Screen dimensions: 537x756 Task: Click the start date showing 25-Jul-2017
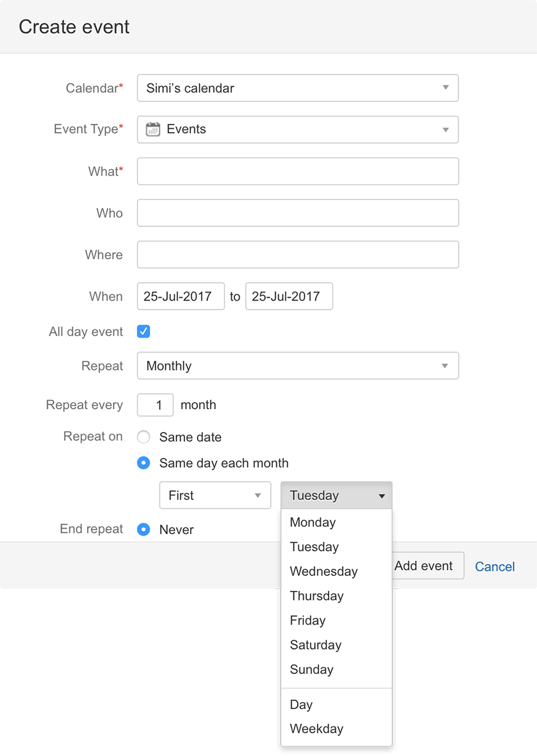pyautogui.click(x=180, y=296)
